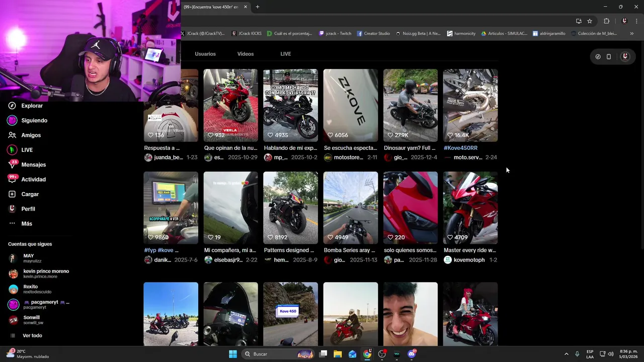
Task: Open the Chrome three-dot menu
Action: 637,21
